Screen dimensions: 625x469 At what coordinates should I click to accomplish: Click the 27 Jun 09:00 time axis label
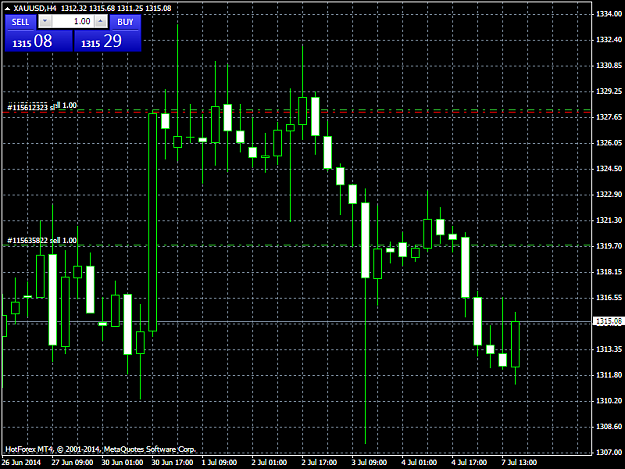point(72,462)
